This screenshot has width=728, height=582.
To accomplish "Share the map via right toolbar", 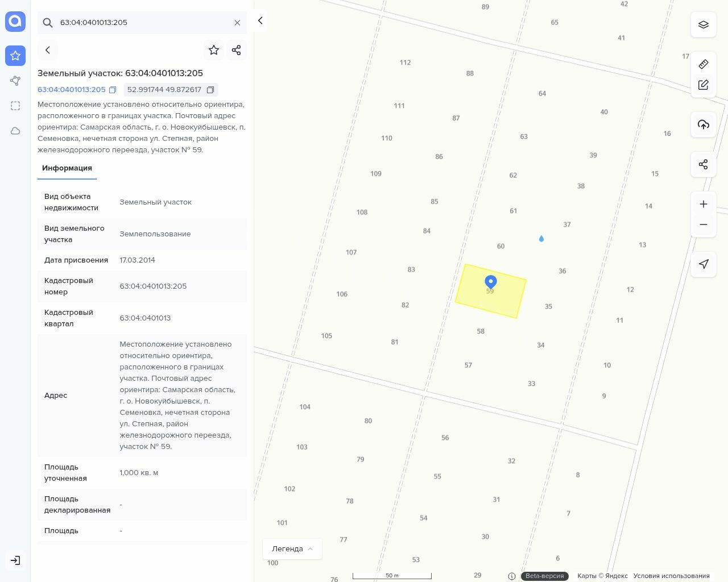I will pyautogui.click(x=703, y=164).
